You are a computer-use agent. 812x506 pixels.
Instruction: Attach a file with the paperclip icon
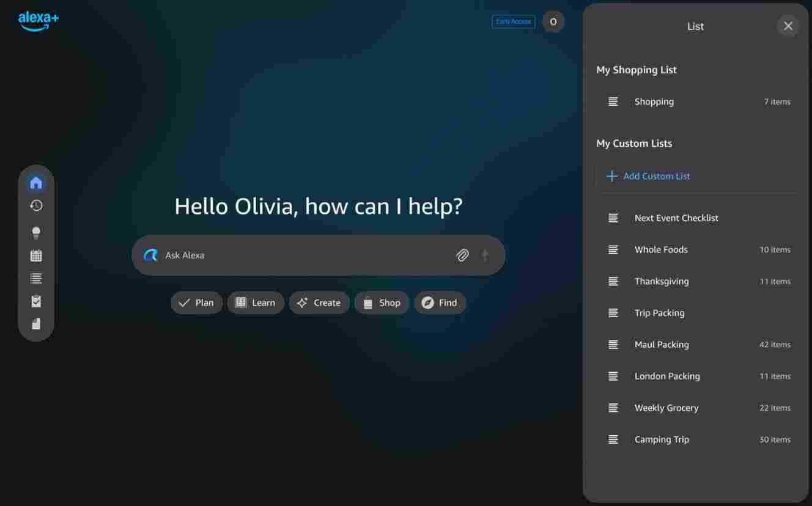(463, 255)
